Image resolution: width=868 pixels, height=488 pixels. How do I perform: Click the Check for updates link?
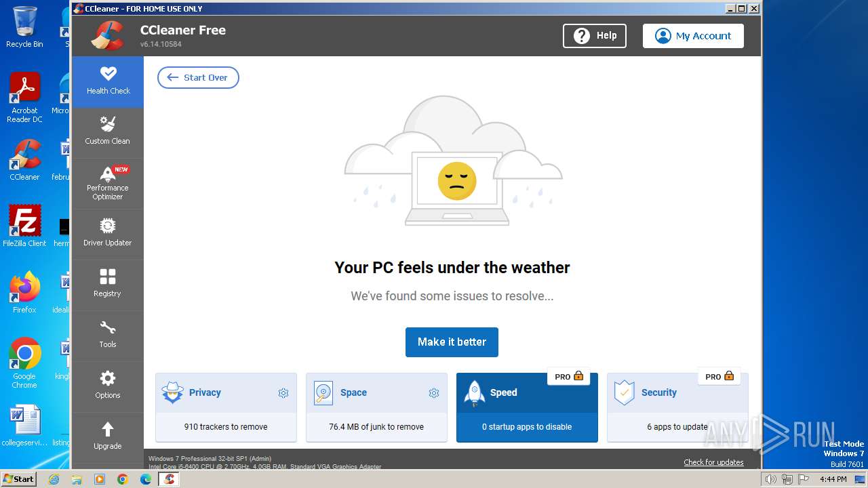(713, 462)
